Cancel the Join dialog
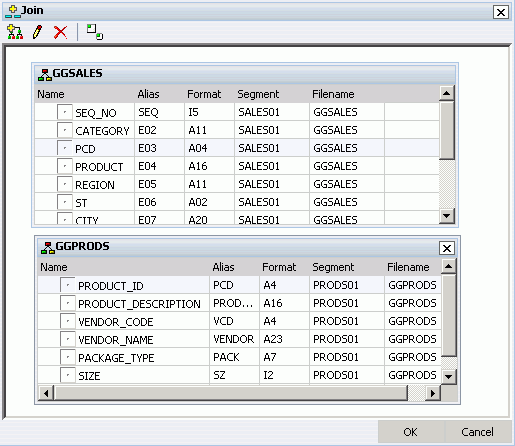Screen dimensions: 515x446 point(477,432)
